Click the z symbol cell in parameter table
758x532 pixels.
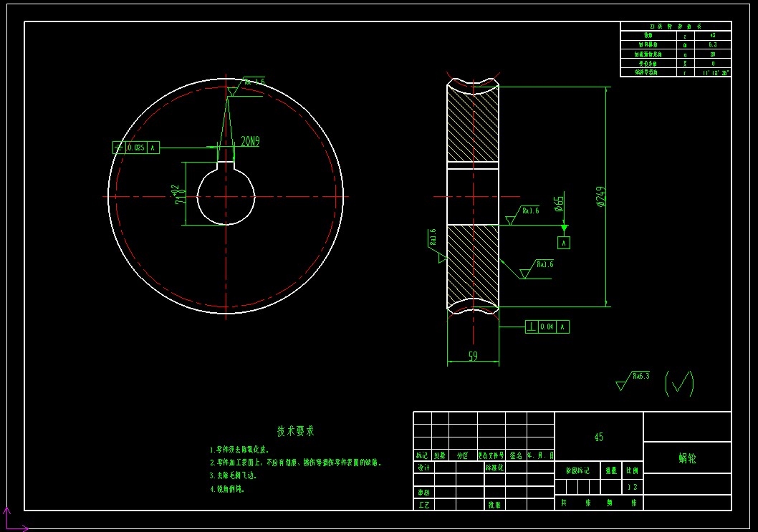(x=685, y=35)
